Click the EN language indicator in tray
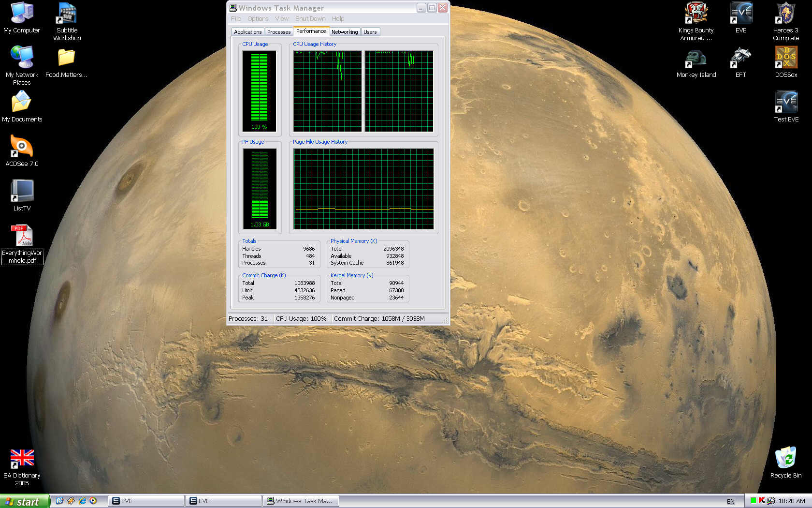This screenshot has width=812, height=508. [730, 502]
